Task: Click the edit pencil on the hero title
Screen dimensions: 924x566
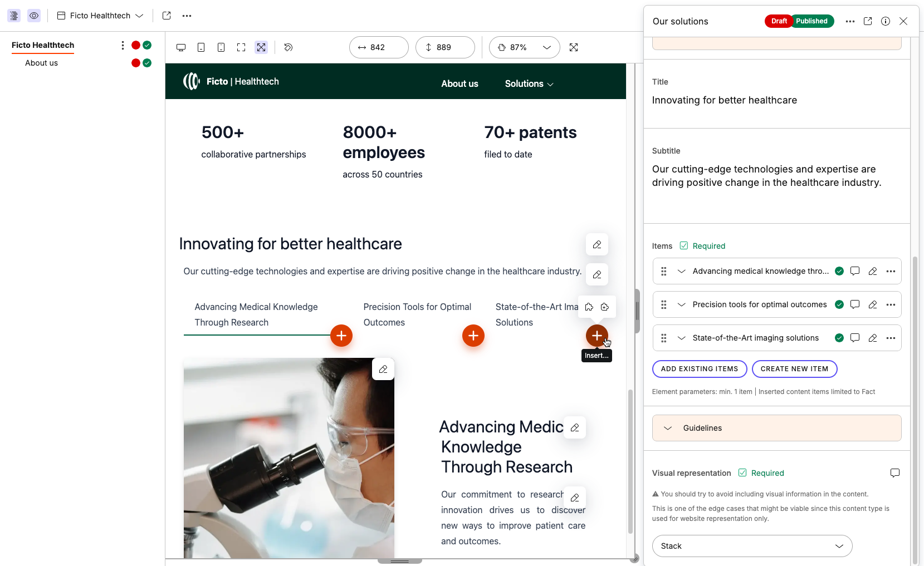Action: click(597, 244)
